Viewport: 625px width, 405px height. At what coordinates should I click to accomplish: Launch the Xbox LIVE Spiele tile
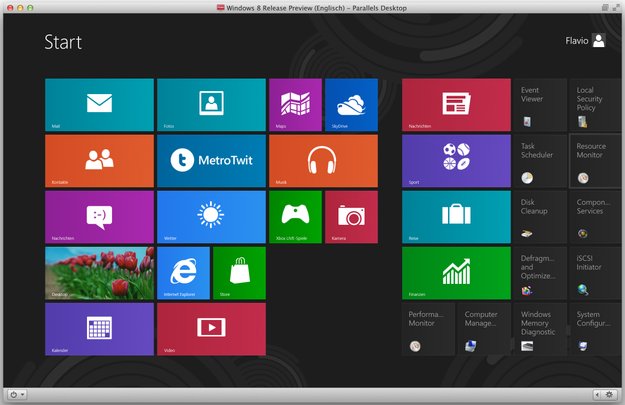(295, 217)
